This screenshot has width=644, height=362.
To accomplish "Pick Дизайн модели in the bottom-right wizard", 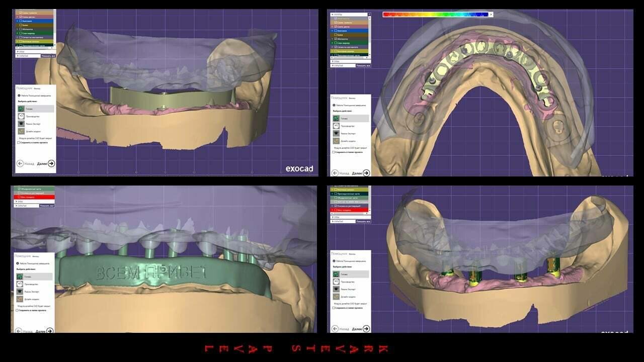I will 336,297.
